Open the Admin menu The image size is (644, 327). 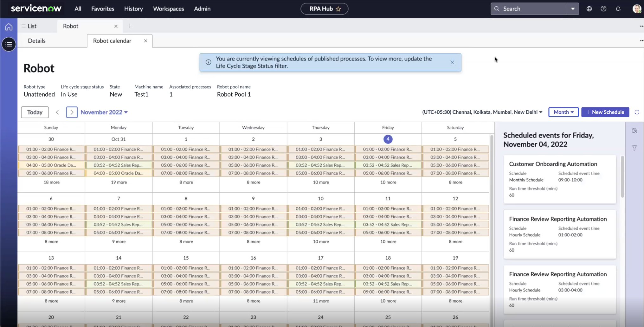click(x=202, y=9)
